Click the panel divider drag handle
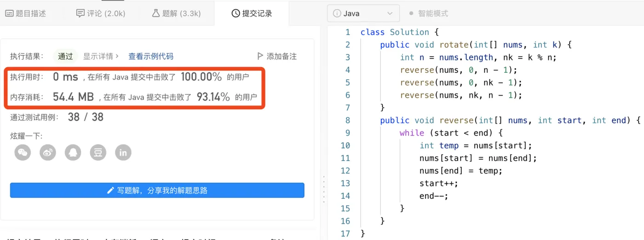The height and width of the screenshot is (240, 644). click(324, 186)
